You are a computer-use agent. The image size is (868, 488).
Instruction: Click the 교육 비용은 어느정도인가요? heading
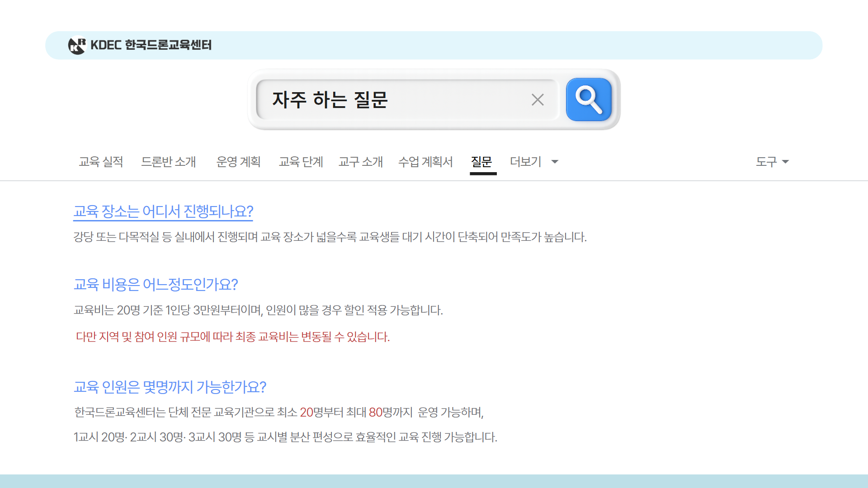coord(156,285)
